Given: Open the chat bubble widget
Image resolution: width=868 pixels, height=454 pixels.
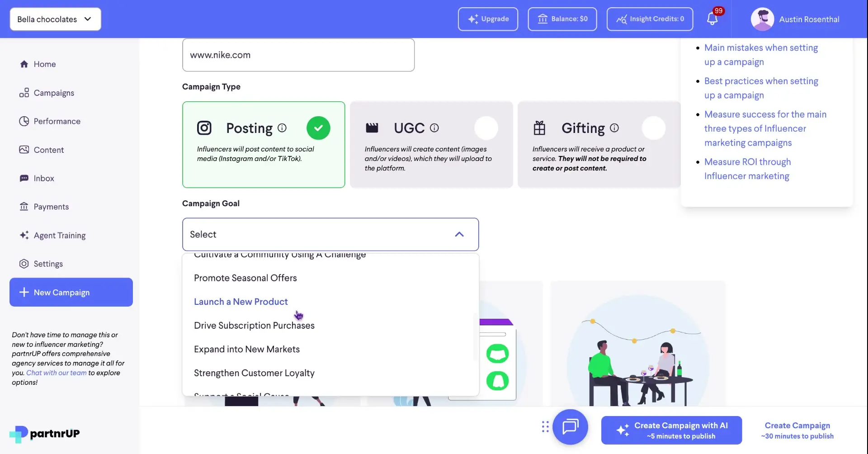Looking at the screenshot, I should coord(570,427).
